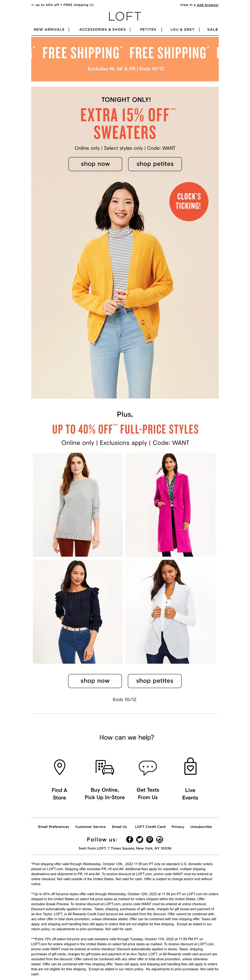Screen dimensions: 250x980
Task: Open the New Arrivals menu item
Action: 49,29
